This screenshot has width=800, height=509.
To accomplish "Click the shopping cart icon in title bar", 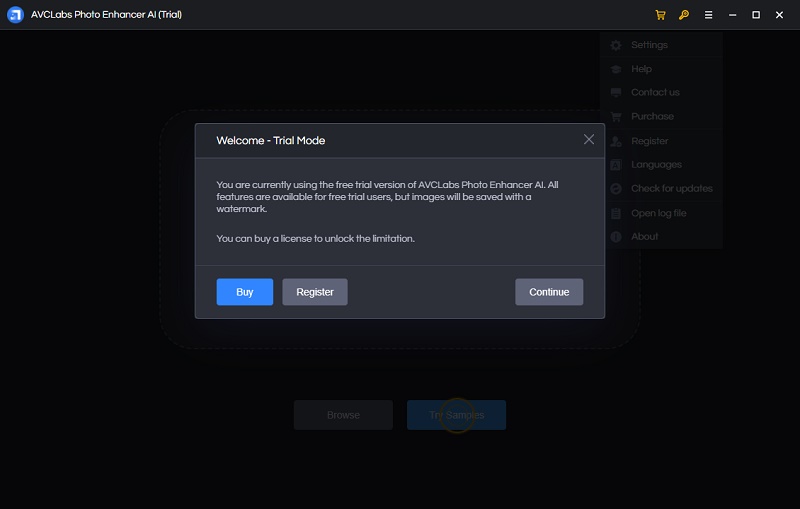I will pos(660,15).
